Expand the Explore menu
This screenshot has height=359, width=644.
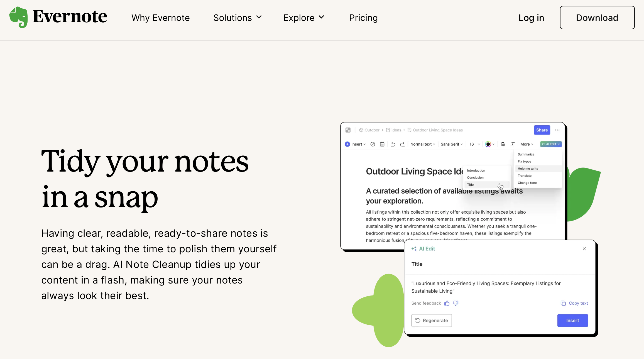(x=304, y=18)
